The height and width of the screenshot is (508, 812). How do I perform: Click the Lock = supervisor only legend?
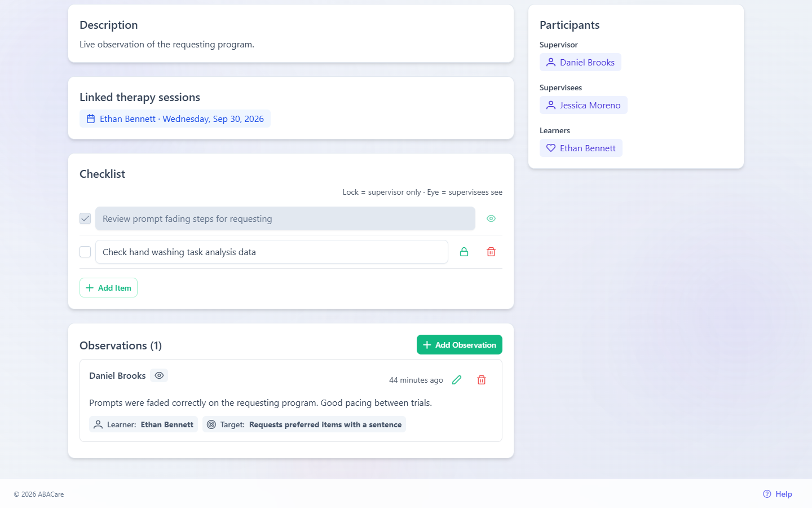(x=382, y=192)
